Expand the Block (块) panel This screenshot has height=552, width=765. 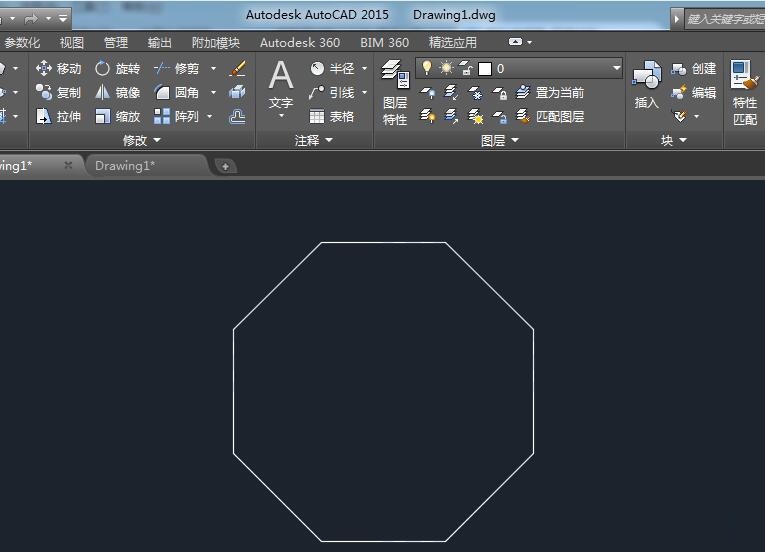click(x=674, y=141)
